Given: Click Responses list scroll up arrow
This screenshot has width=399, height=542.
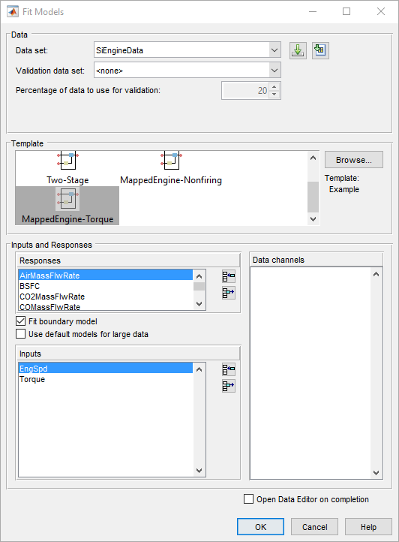Looking at the screenshot, I should [x=199, y=276].
